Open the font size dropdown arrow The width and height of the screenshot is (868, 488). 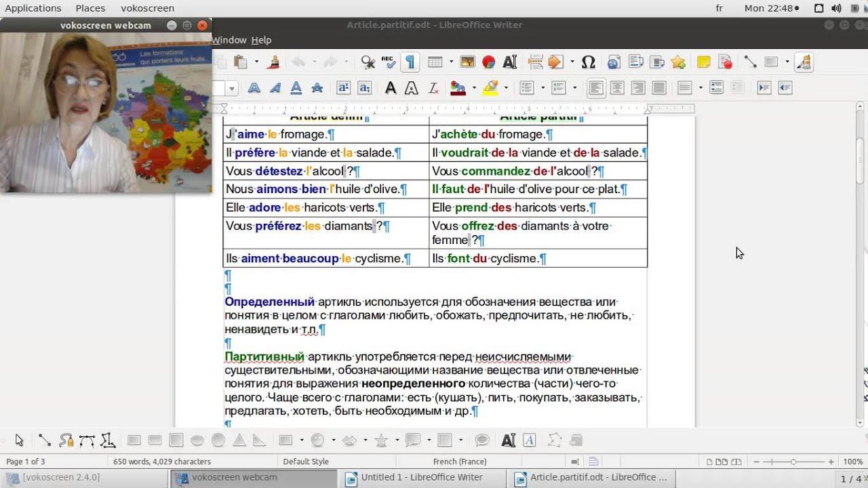coord(232,88)
